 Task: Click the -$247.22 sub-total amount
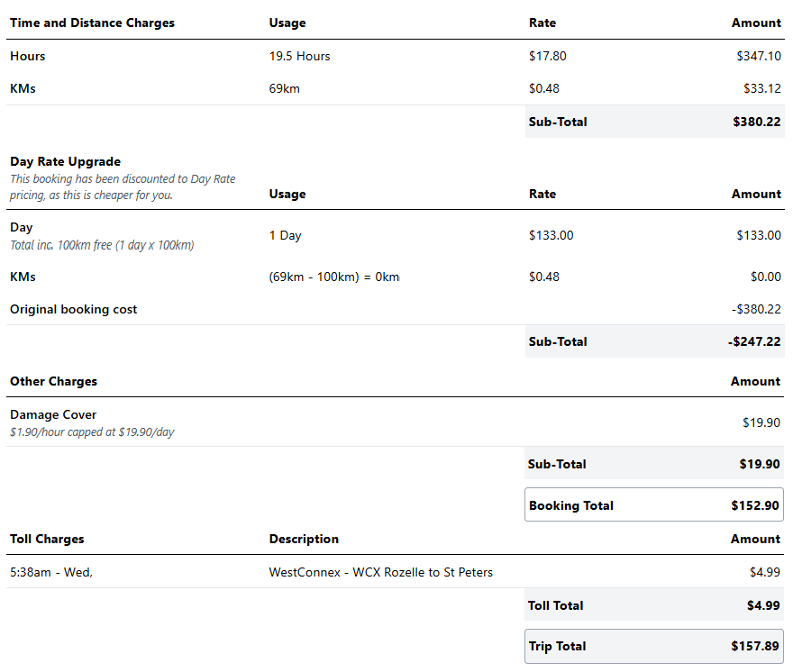[x=753, y=341]
